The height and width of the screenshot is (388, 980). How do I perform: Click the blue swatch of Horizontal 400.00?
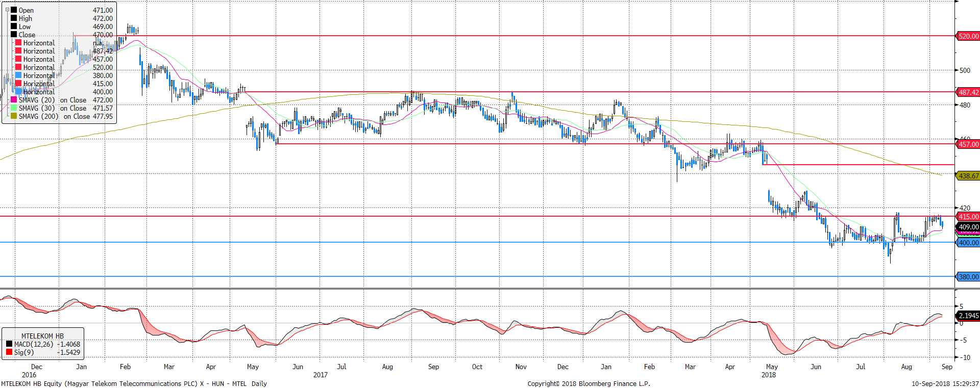18,91
